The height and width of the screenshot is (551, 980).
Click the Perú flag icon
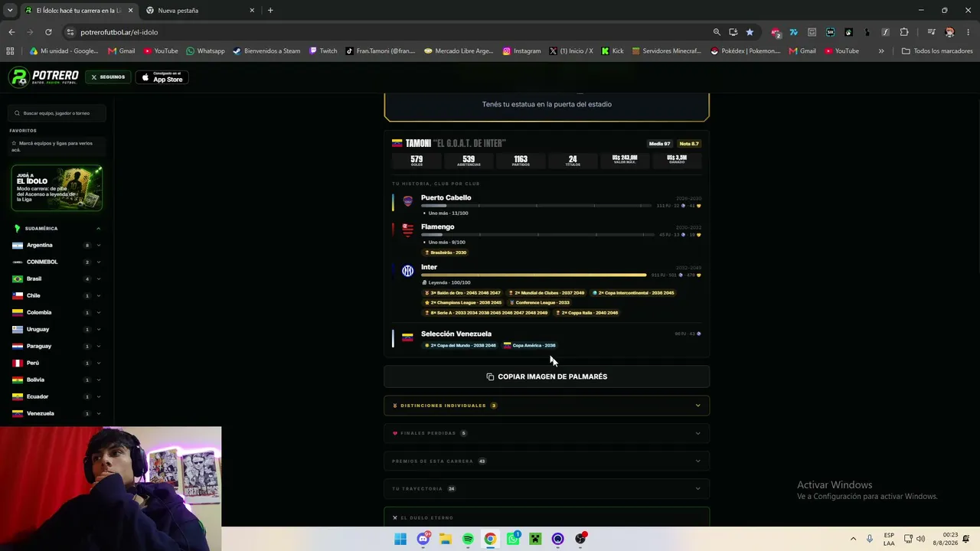point(18,363)
